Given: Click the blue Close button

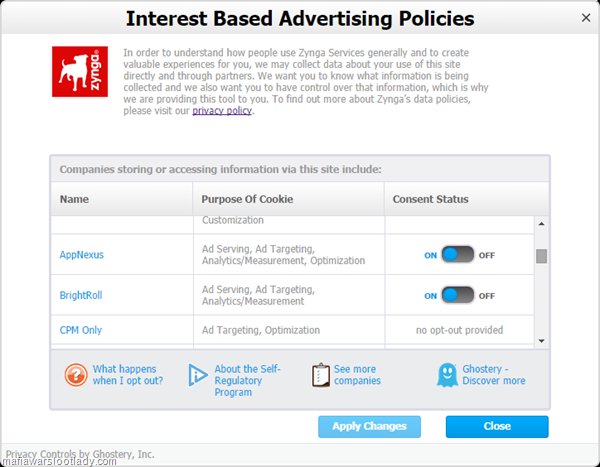Looking at the screenshot, I should pos(497,426).
